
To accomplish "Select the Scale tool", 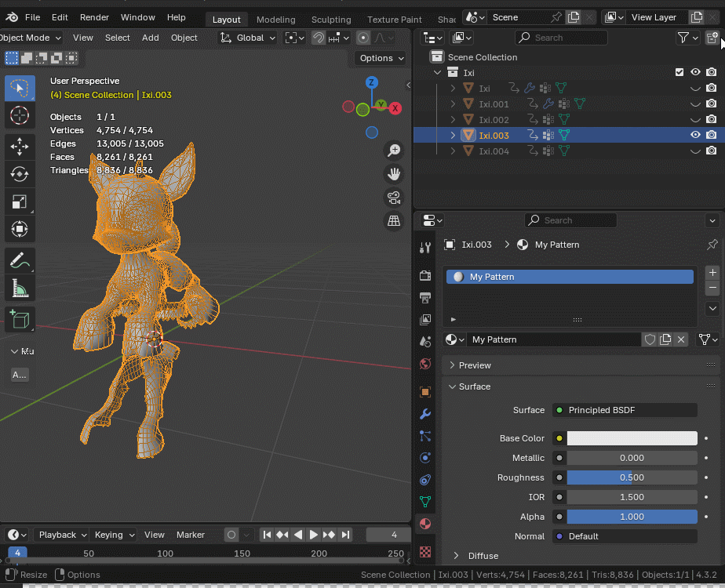I will [x=20, y=201].
